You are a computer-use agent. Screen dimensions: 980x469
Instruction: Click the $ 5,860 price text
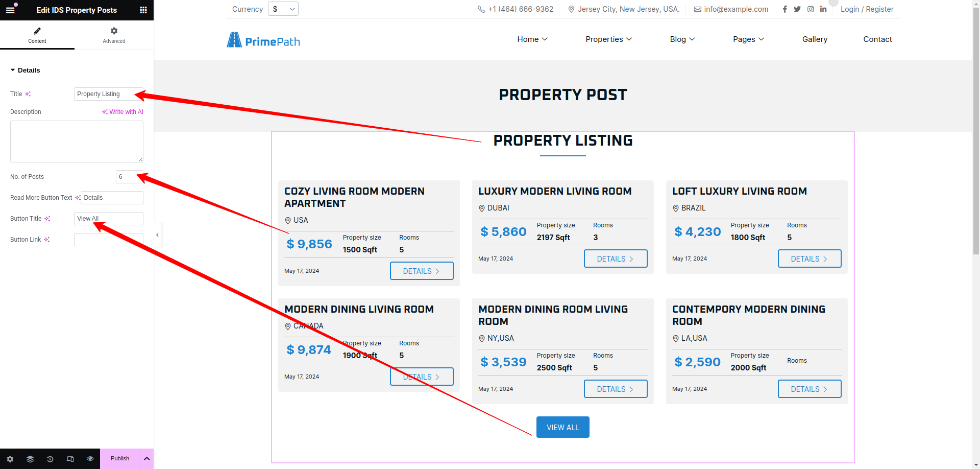503,232
